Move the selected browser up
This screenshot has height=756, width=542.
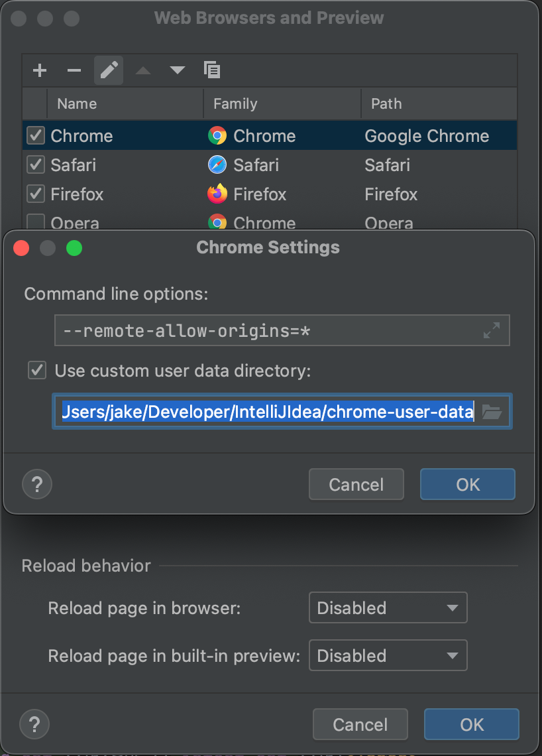click(143, 70)
